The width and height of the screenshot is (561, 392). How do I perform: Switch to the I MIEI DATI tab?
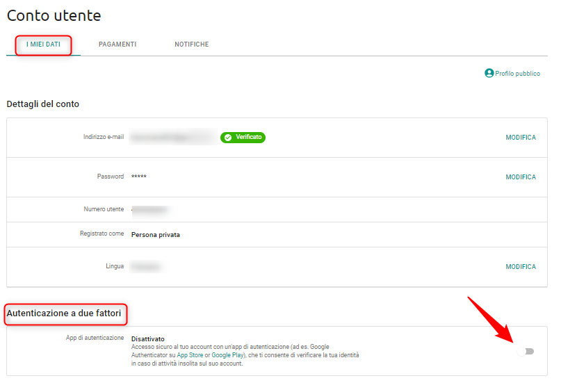[x=43, y=44]
